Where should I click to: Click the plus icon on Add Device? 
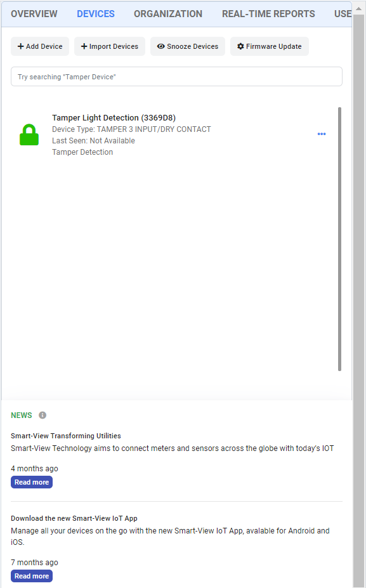pyautogui.click(x=21, y=46)
